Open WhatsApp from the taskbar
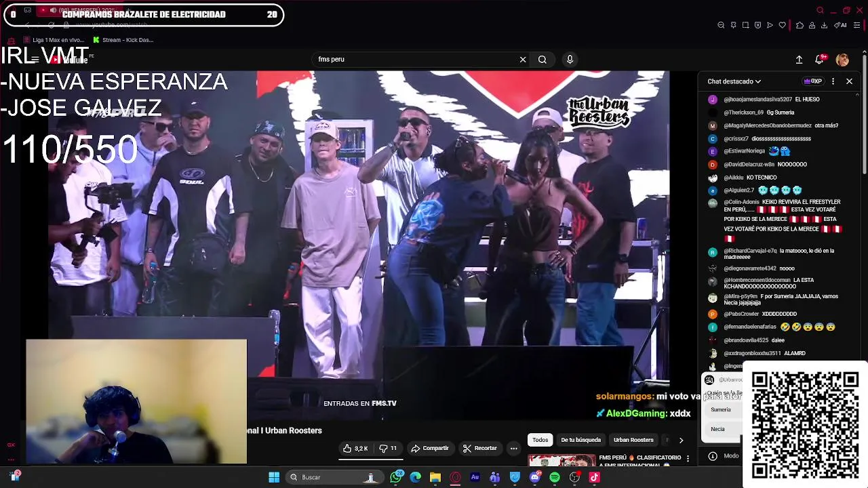This screenshot has width=868, height=488. tap(397, 477)
